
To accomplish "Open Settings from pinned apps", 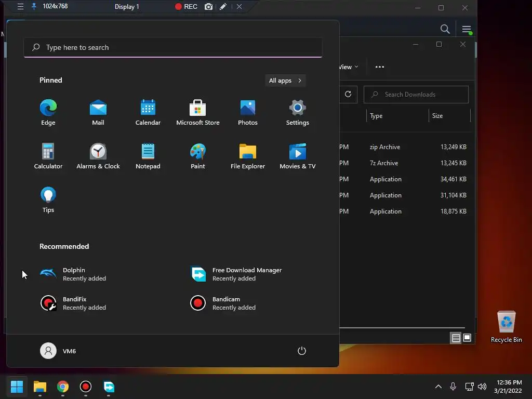I will pyautogui.click(x=298, y=113).
